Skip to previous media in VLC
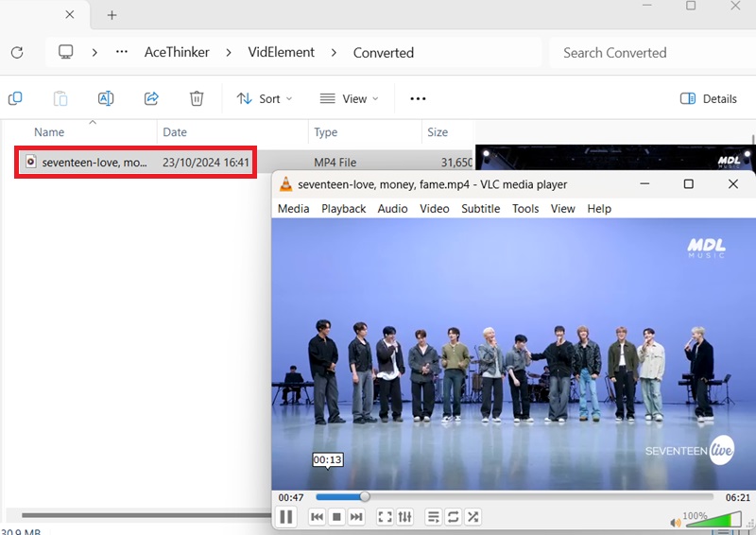 coord(317,517)
